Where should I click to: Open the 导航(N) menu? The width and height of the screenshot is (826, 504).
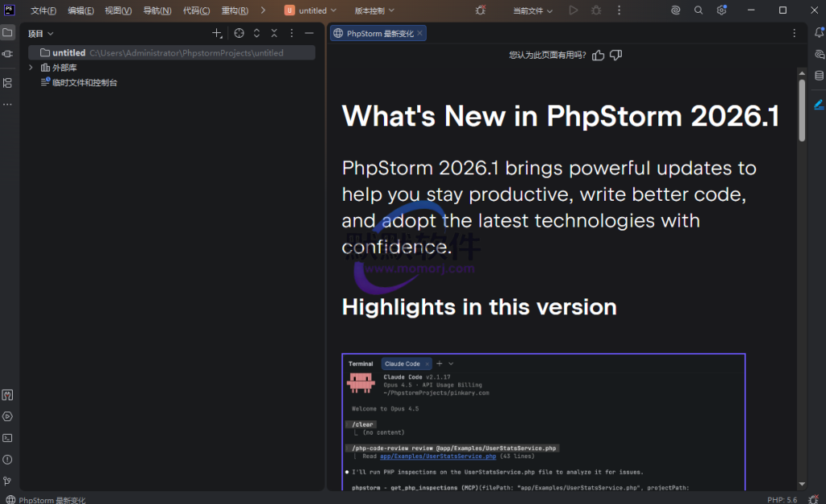tap(157, 10)
